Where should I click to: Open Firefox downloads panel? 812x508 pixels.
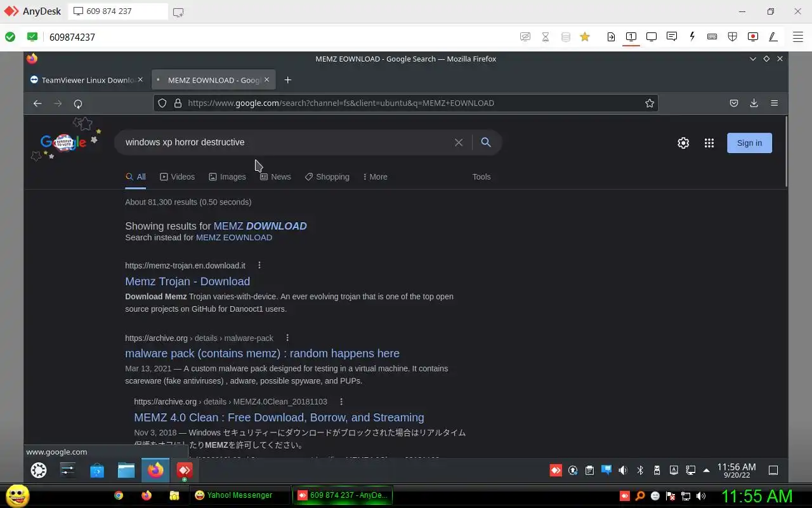point(754,103)
